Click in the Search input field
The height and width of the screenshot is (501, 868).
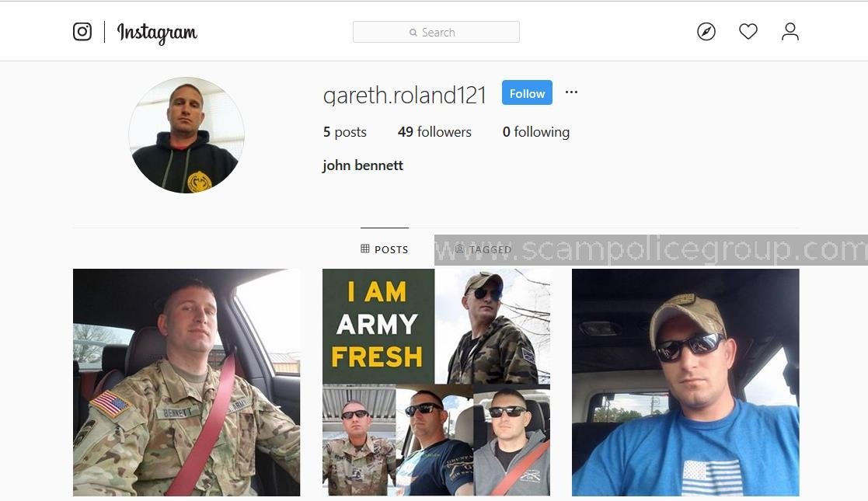436,32
